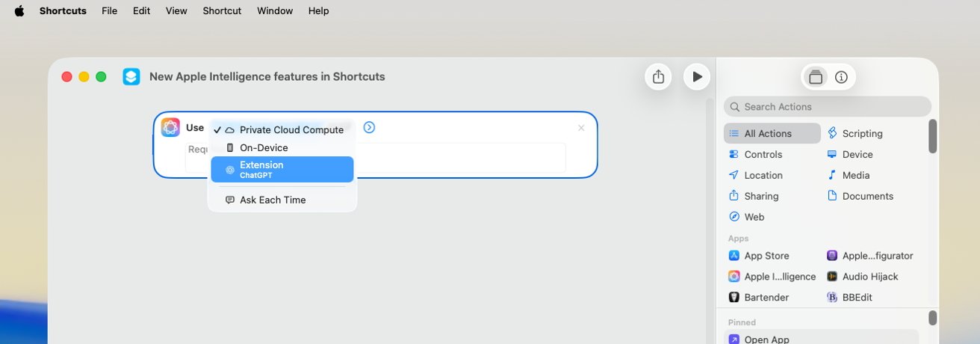980x344 pixels.
Task: Open Bartender app actions
Action: 759,298
